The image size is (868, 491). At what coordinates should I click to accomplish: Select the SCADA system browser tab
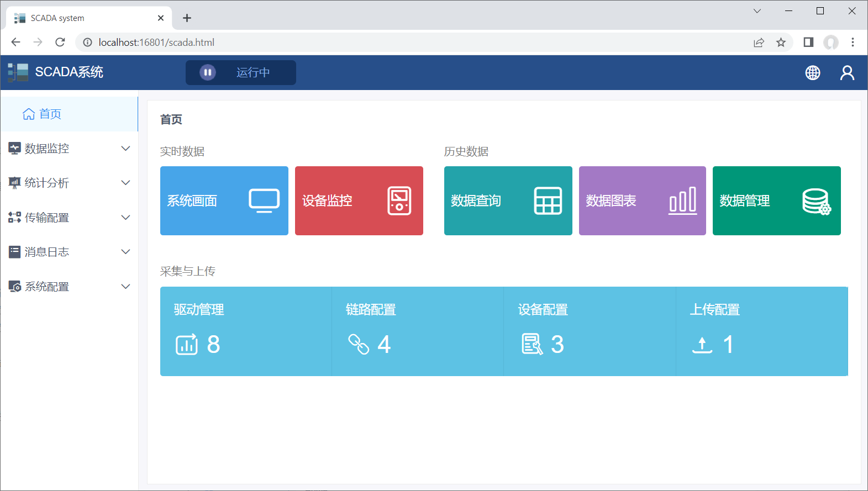pos(90,18)
